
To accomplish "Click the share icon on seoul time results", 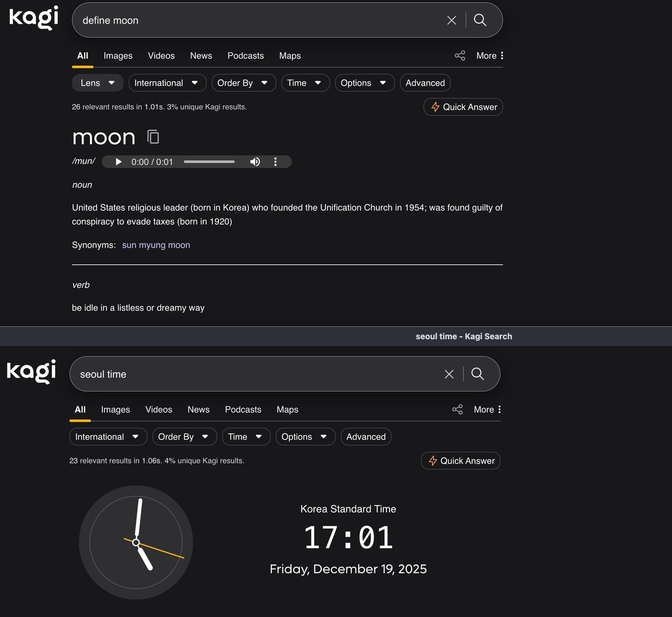I will (457, 409).
